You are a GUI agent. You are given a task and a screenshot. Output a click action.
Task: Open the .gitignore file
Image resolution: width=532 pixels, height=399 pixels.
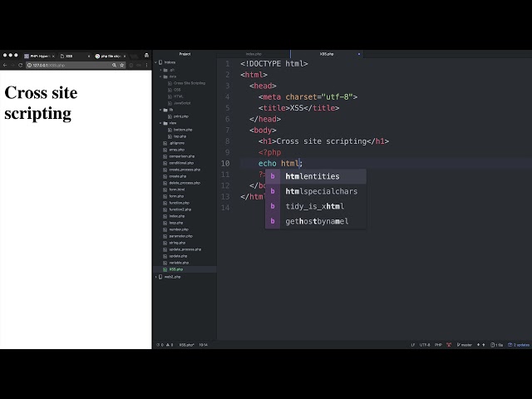pyautogui.click(x=177, y=143)
